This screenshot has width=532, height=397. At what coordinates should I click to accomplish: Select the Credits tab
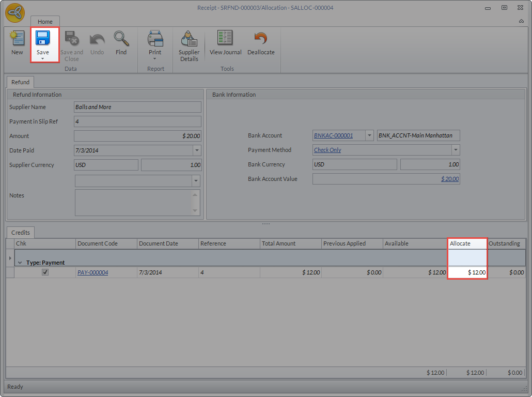click(x=21, y=233)
